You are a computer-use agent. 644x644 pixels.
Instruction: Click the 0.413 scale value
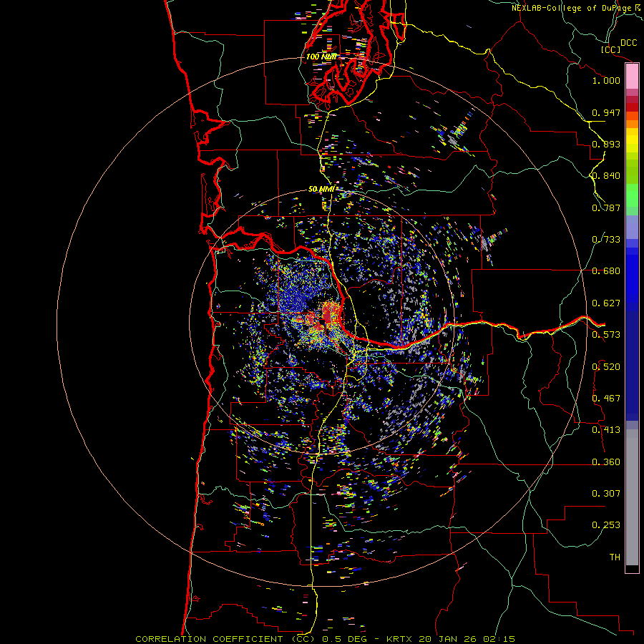pos(606,430)
